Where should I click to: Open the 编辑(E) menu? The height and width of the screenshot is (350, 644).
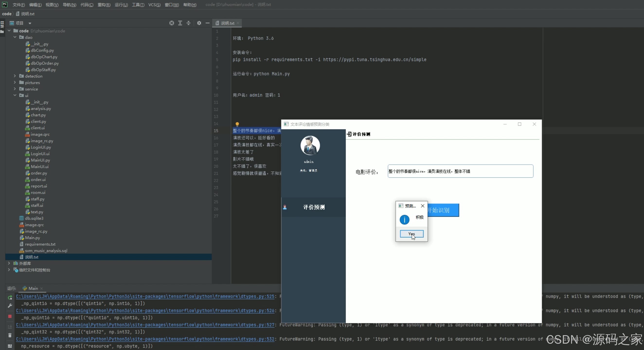(35, 5)
